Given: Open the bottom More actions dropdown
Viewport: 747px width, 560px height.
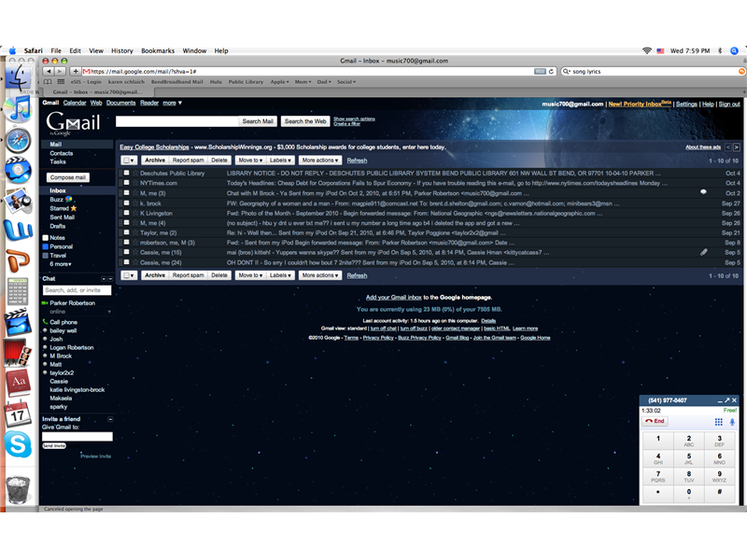Looking at the screenshot, I should point(320,275).
